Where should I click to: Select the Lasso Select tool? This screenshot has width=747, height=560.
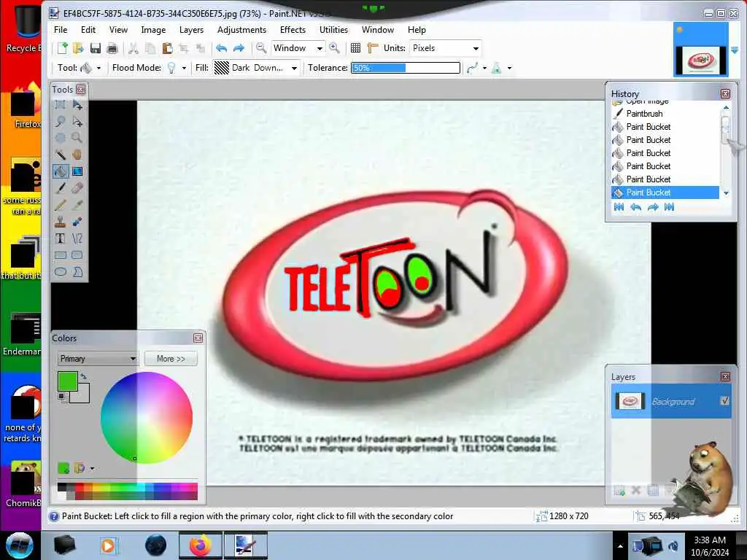point(60,122)
